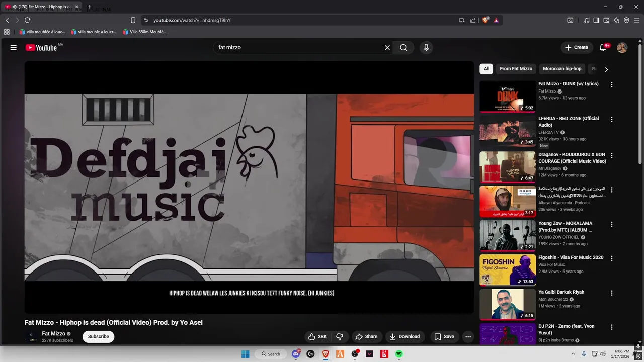Open options menu for Figoshin Visa For Music
644x362 pixels.
pos(612,258)
